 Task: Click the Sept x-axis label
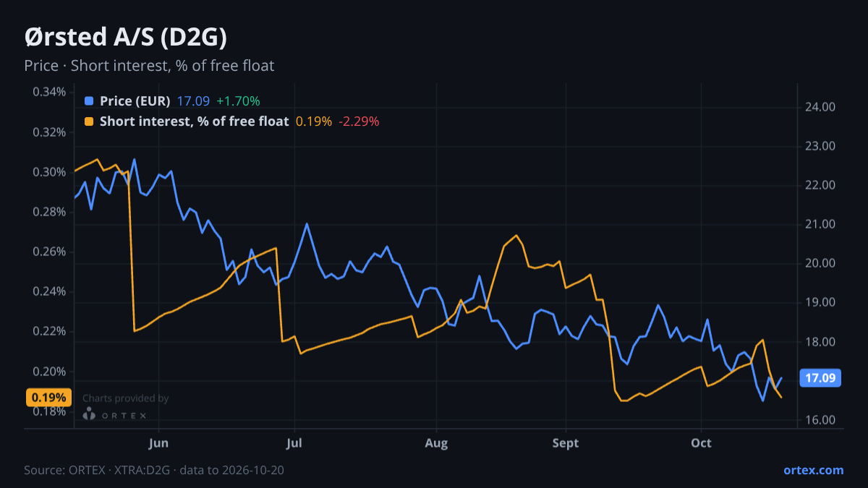(566, 442)
